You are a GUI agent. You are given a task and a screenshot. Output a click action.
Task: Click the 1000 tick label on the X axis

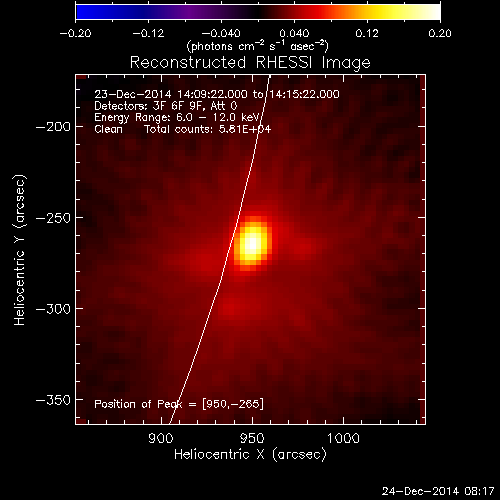343,438
